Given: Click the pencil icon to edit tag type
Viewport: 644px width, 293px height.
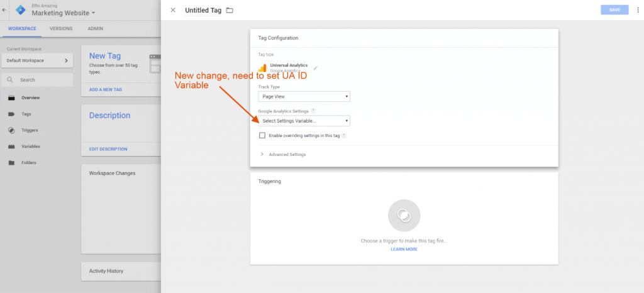Looking at the screenshot, I should pos(316,68).
